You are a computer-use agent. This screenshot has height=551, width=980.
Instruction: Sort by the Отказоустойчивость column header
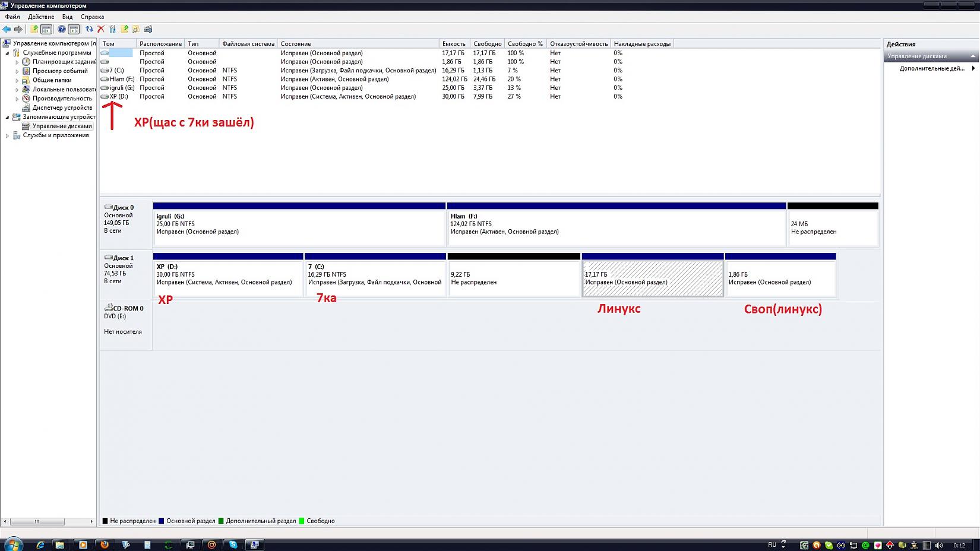click(x=578, y=44)
